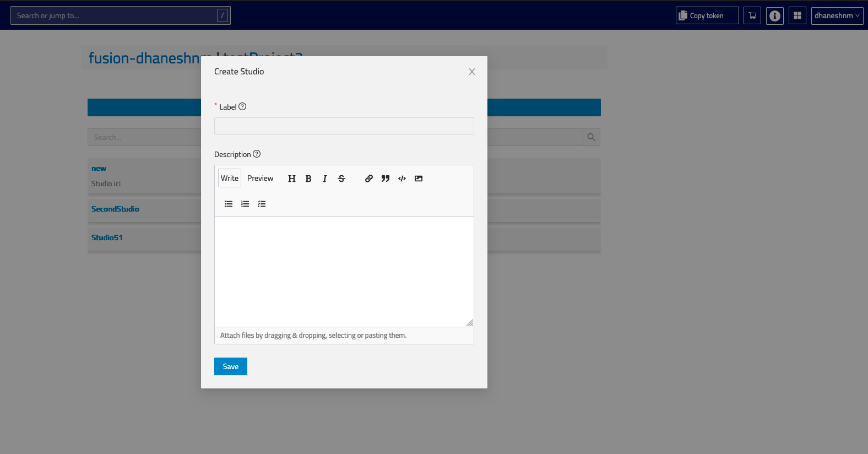Insert a code snippet
Viewport: 868px width, 454px height.
click(402, 179)
